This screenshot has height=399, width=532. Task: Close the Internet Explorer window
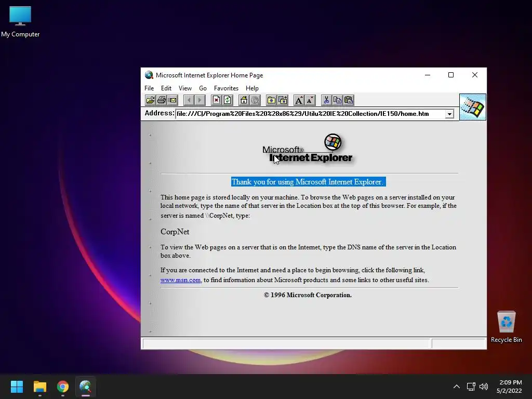pyautogui.click(x=475, y=75)
